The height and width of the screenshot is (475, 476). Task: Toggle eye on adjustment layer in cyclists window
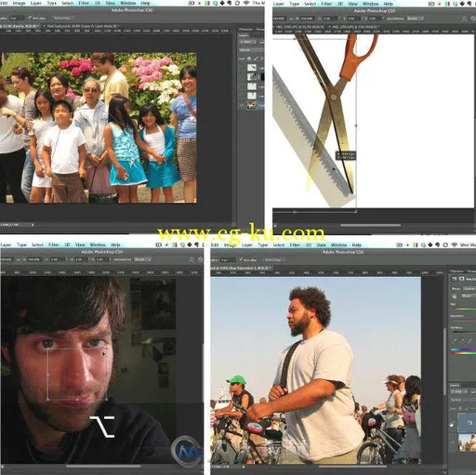click(x=453, y=423)
